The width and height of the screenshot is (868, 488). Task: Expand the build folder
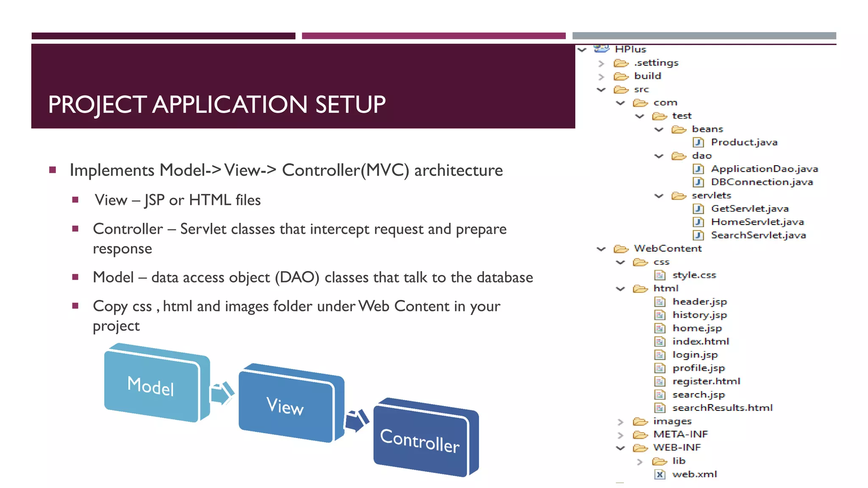coord(601,77)
